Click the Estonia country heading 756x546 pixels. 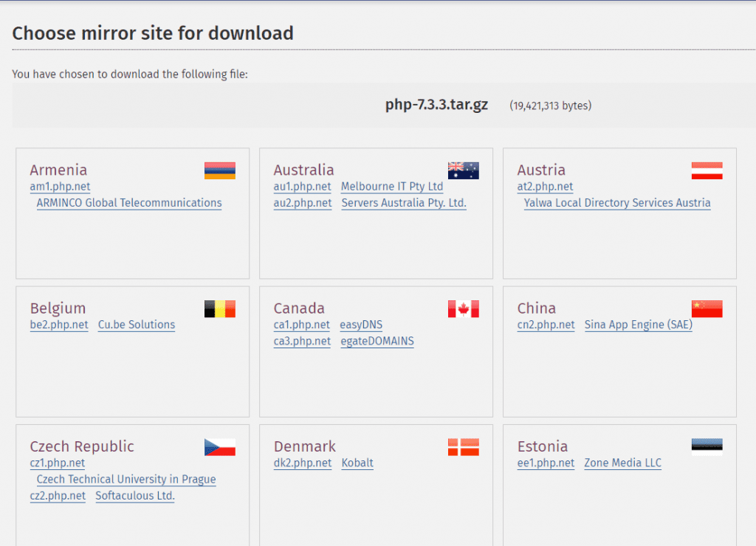coord(543,446)
